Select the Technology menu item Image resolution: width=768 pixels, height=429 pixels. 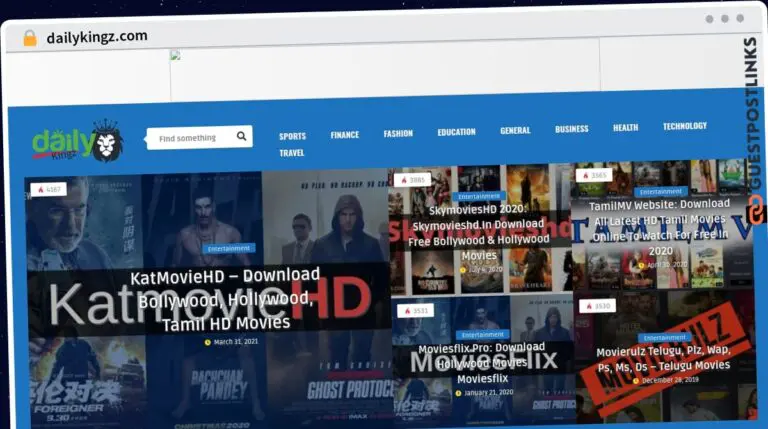point(684,127)
